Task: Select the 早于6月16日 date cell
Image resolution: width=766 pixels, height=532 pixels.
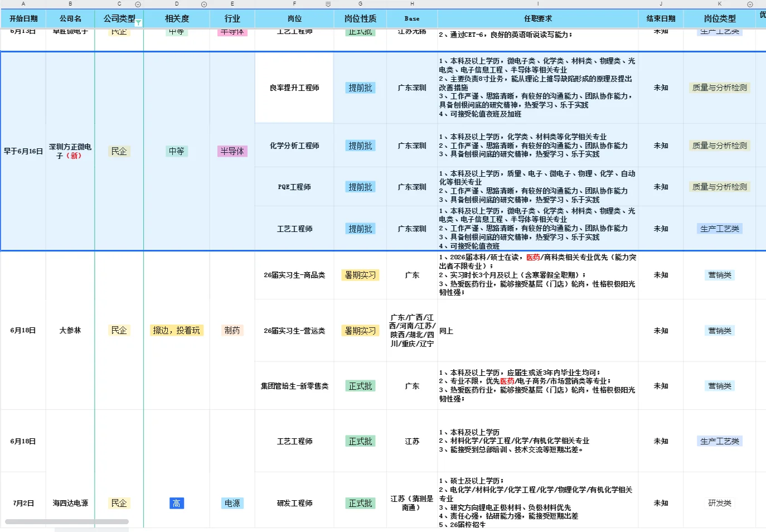Action: pos(23,151)
